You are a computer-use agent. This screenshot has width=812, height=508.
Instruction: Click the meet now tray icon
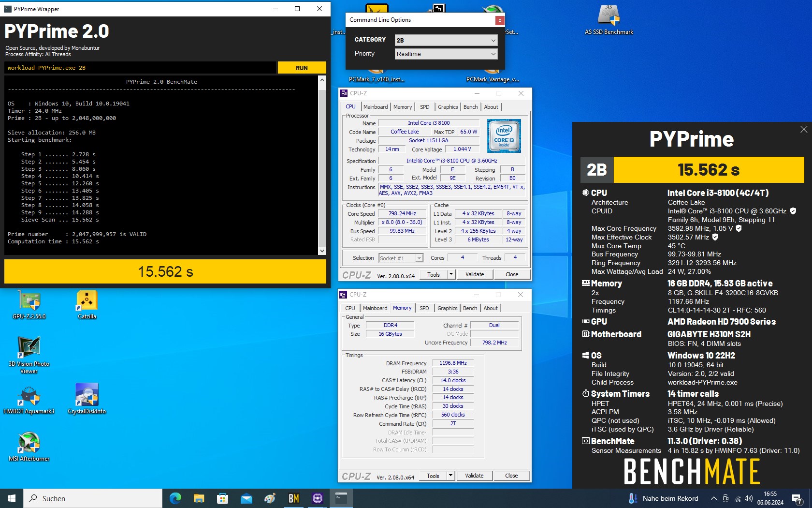725,498
